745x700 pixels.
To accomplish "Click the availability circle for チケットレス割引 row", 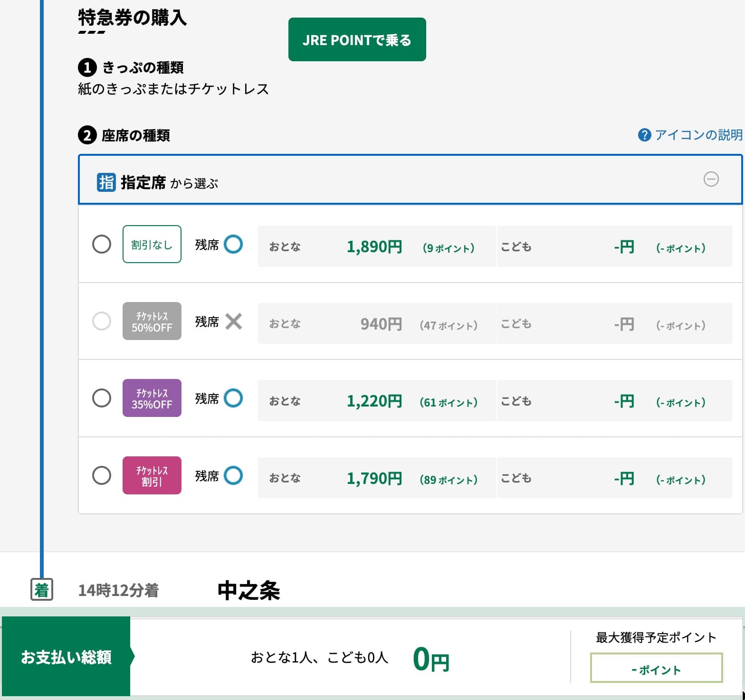I will point(233,475).
